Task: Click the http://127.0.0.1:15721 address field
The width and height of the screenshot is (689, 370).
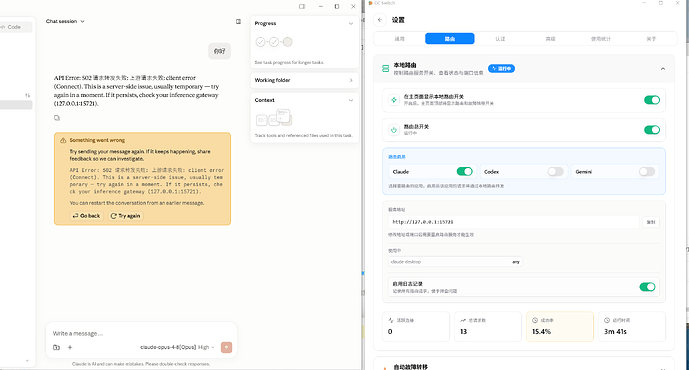Action: coord(513,222)
